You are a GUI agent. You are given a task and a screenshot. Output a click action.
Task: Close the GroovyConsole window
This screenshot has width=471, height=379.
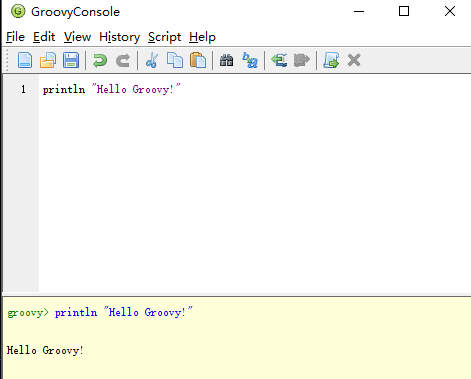point(450,11)
